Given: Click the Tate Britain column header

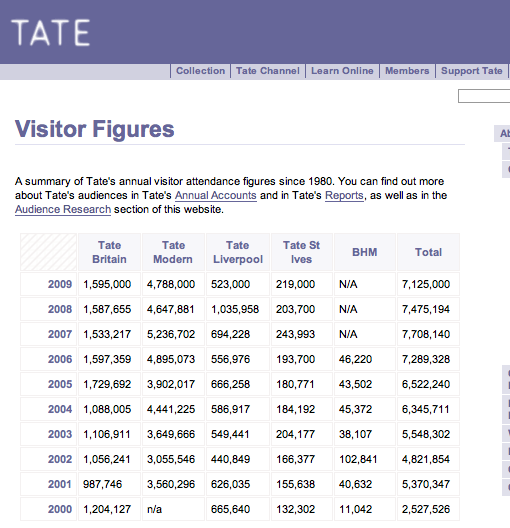Looking at the screenshot, I should pyautogui.click(x=109, y=252).
